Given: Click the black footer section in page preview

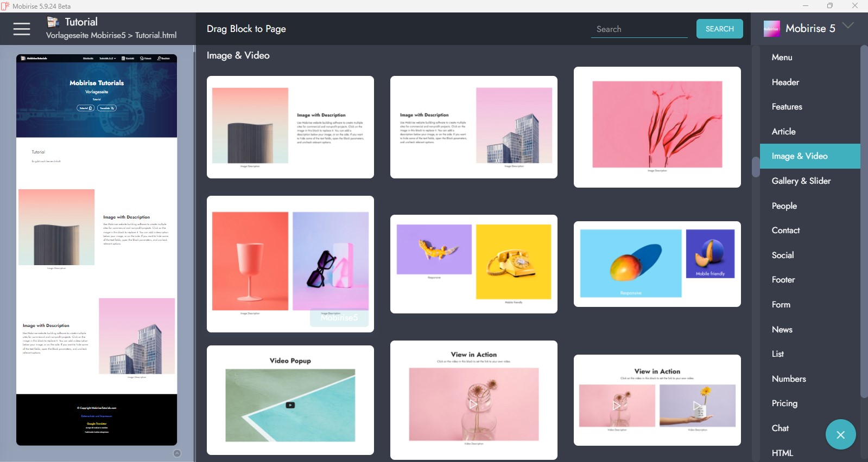Looking at the screenshot, I should click(x=97, y=420).
